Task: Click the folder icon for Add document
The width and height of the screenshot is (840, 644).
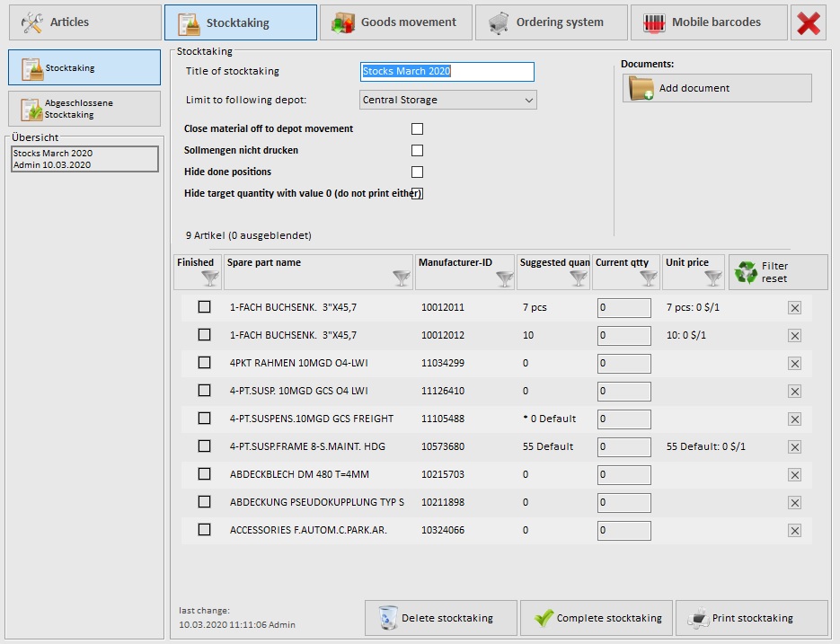Action: (642, 88)
